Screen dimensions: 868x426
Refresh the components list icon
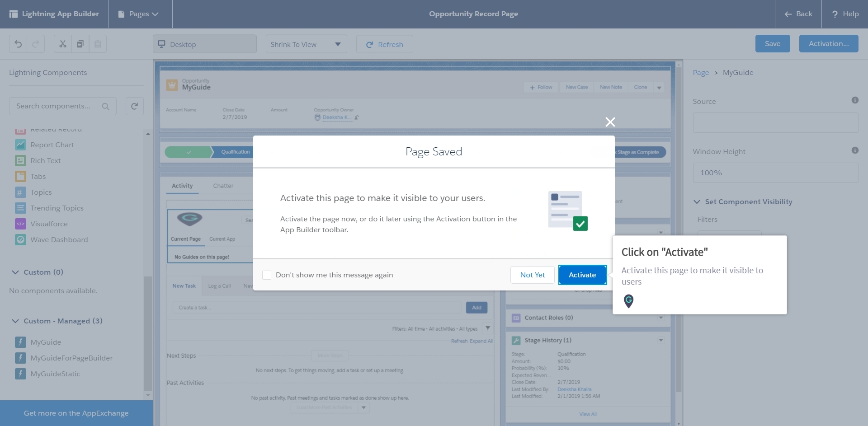tap(134, 106)
